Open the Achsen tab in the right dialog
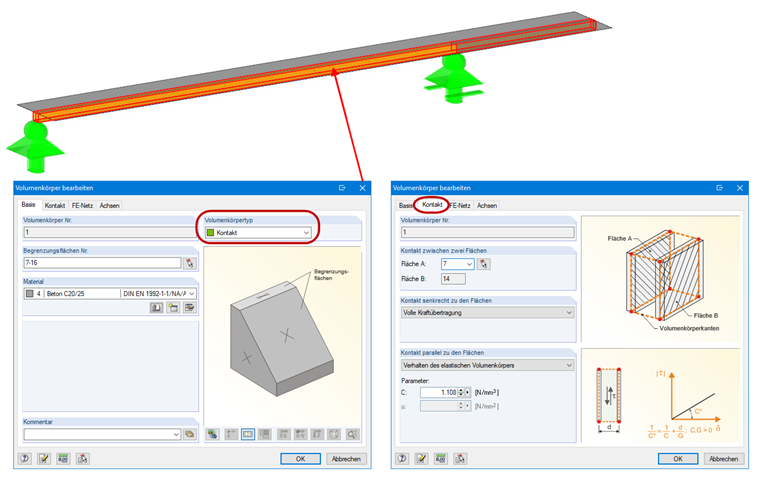Image resolution: width=760 pixels, height=479 pixels. click(x=487, y=206)
